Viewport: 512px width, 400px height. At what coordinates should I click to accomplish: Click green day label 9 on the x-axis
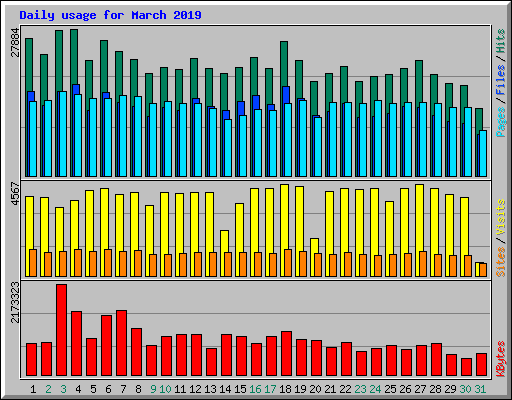pyautogui.click(x=153, y=389)
